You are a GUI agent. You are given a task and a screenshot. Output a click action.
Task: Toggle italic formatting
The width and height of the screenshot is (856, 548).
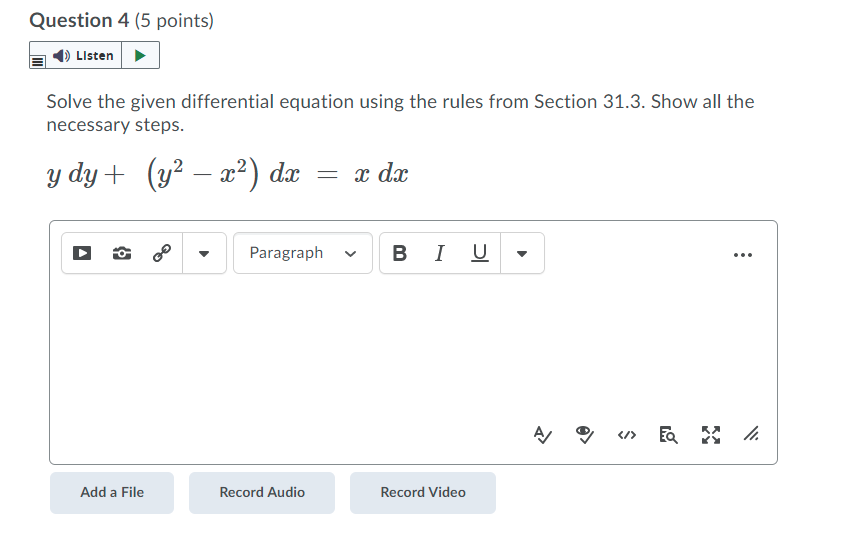(439, 254)
